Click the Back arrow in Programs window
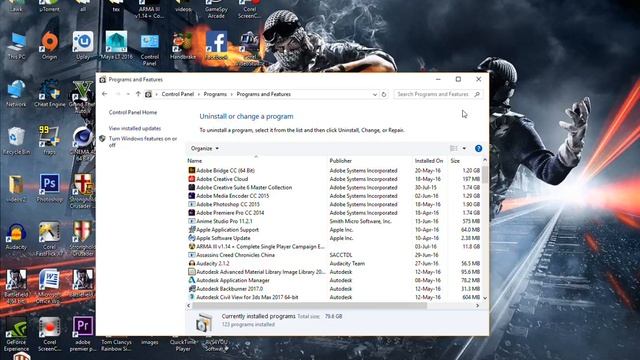Screen dimensions: 640x360 pyautogui.click(x=104, y=94)
